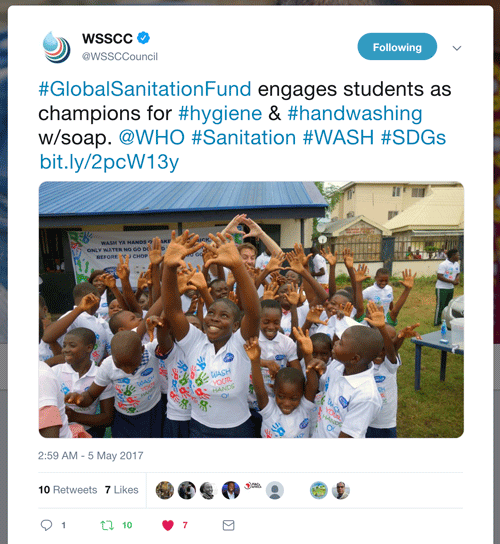Open the @WSSCCouncil handle

120,57
